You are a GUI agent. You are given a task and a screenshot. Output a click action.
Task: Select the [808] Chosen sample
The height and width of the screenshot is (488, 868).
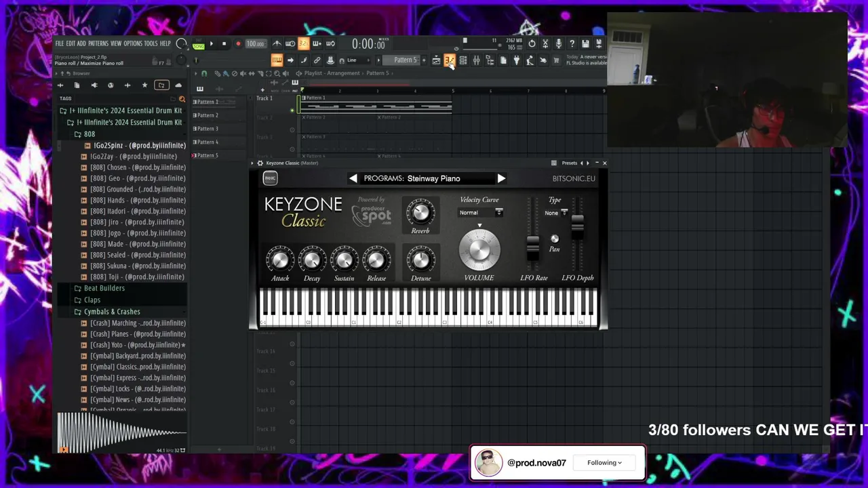134,167
